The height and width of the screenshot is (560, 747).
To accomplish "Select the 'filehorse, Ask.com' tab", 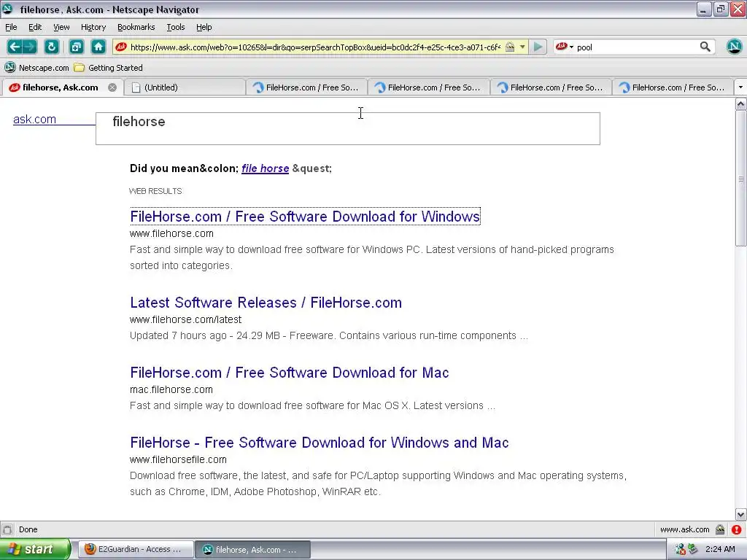I will pos(60,87).
